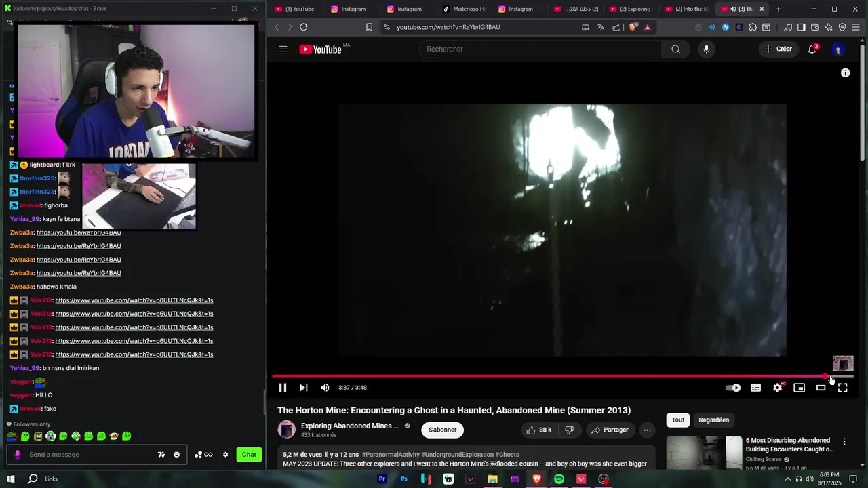Screen dimensions: 868x488
Task: Open options menu for suggested video
Action: pyautogui.click(x=844, y=441)
